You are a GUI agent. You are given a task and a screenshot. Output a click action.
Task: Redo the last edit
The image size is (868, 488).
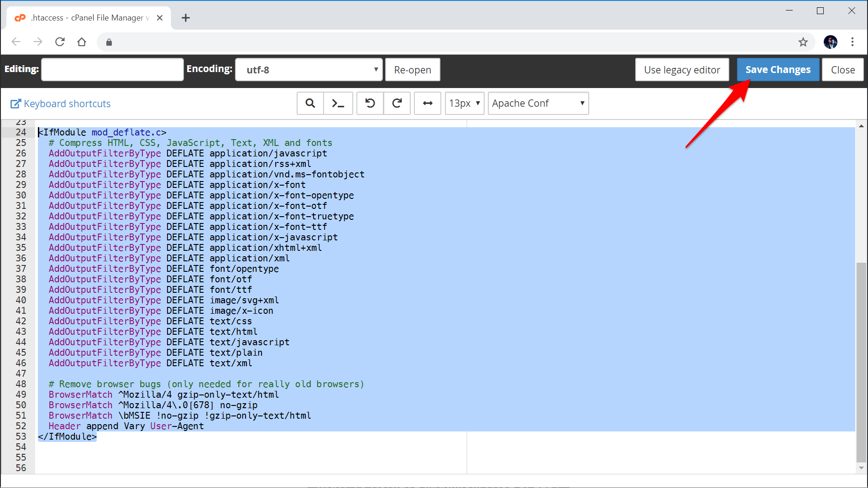(397, 104)
